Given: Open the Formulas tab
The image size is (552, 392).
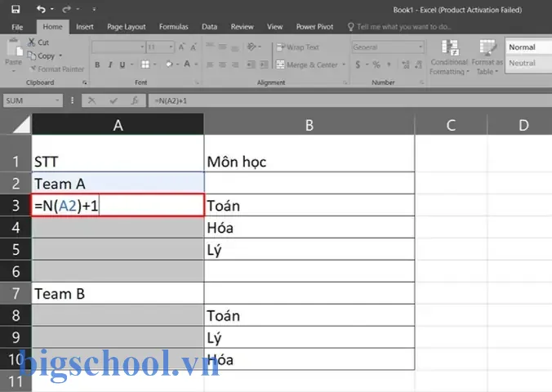Looking at the screenshot, I should tap(174, 27).
